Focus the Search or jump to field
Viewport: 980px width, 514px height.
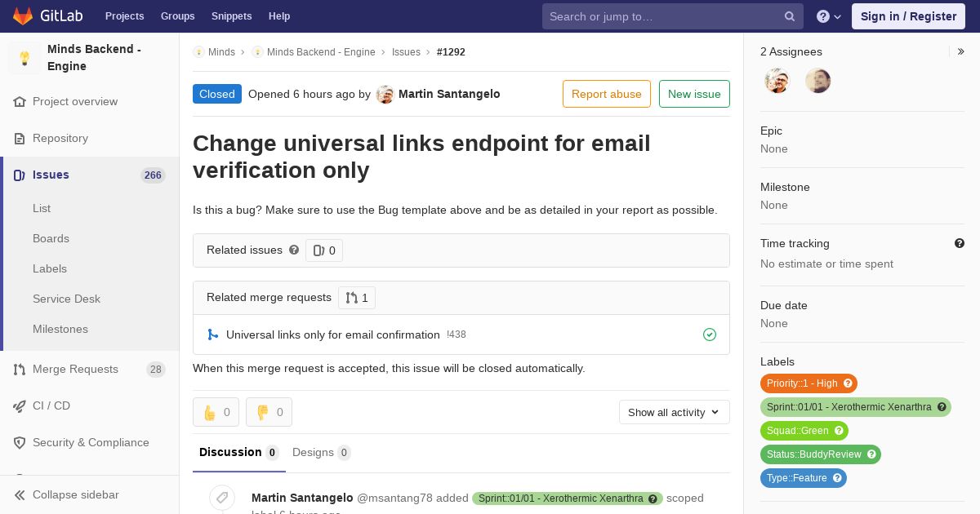point(673,16)
